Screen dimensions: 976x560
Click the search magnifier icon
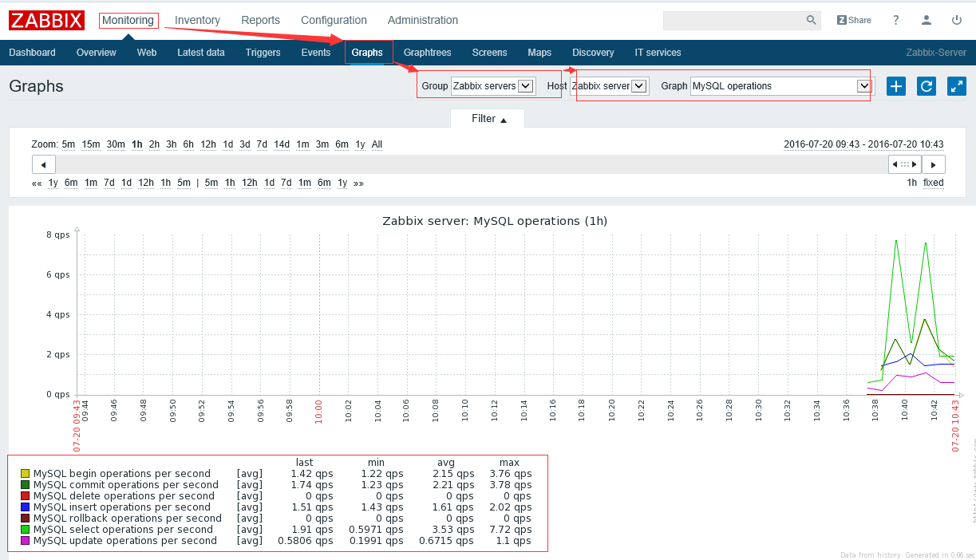click(x=811, y=19)
